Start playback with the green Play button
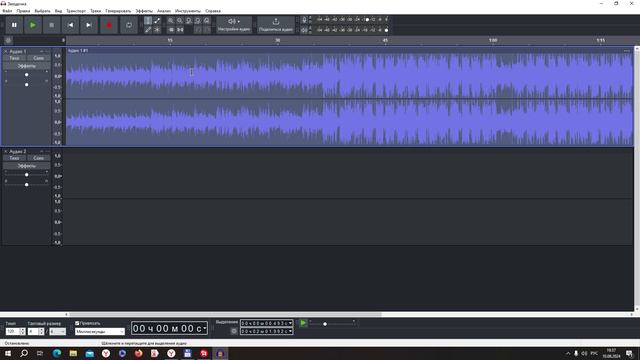The image size is (640, 360). click(x=33, y=25)
